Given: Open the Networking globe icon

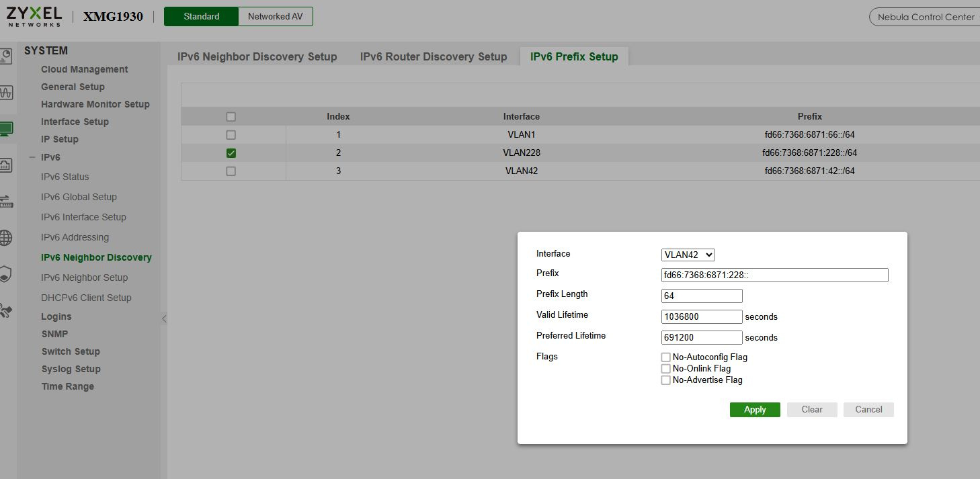Looking at the screenshot, I should click(5, 237).
